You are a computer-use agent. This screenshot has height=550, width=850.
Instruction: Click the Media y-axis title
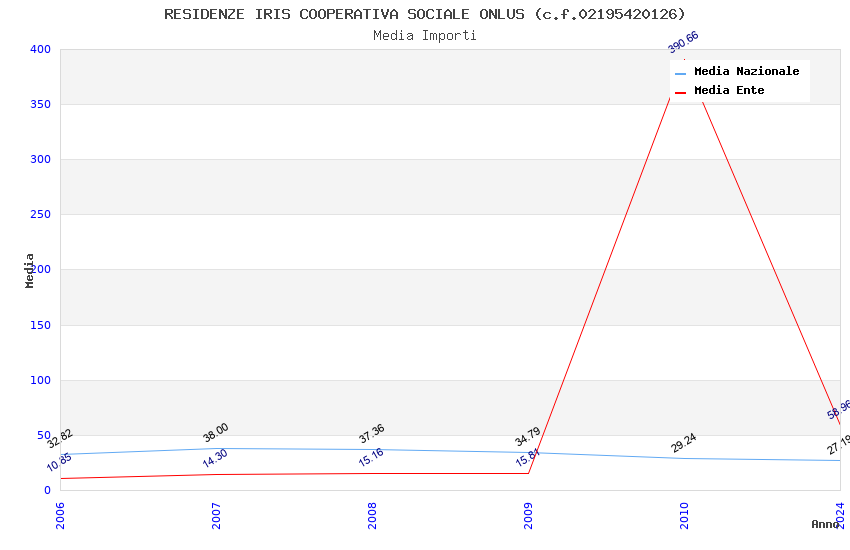(29, 270)
